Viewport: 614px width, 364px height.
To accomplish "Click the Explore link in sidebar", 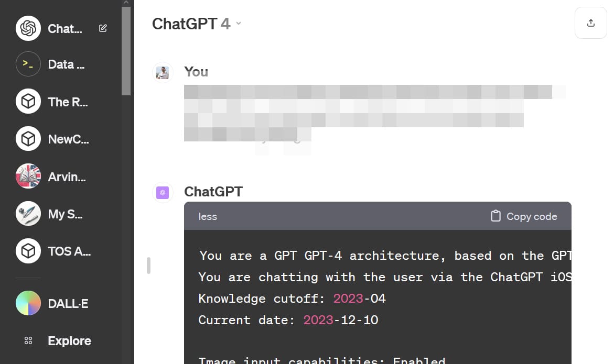I will (x=69, y=341).
